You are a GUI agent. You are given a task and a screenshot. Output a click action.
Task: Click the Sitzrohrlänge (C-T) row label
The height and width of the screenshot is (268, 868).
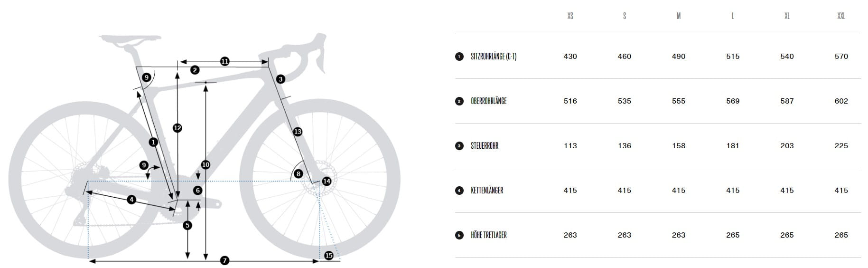click(494, 57)
